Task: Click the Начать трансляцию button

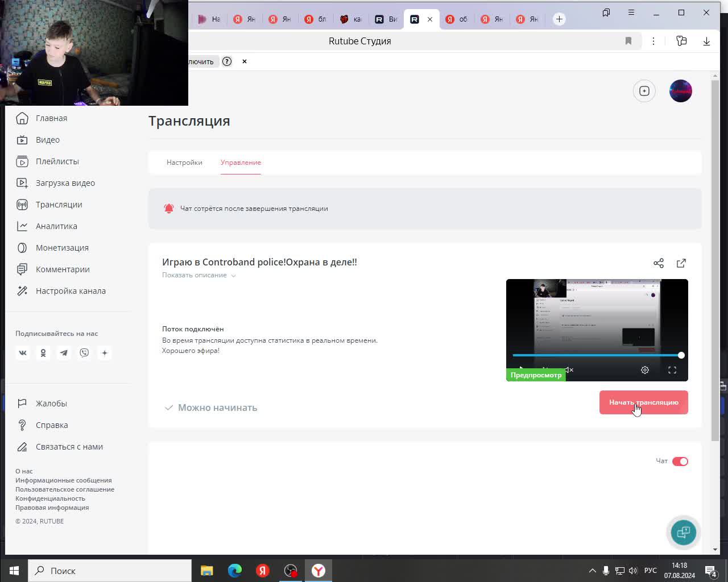Action: pos(644,402)
